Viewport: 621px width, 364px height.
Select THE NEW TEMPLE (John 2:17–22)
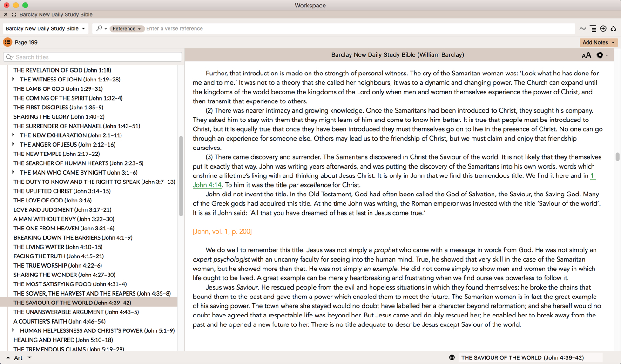(x=57, y=154)
